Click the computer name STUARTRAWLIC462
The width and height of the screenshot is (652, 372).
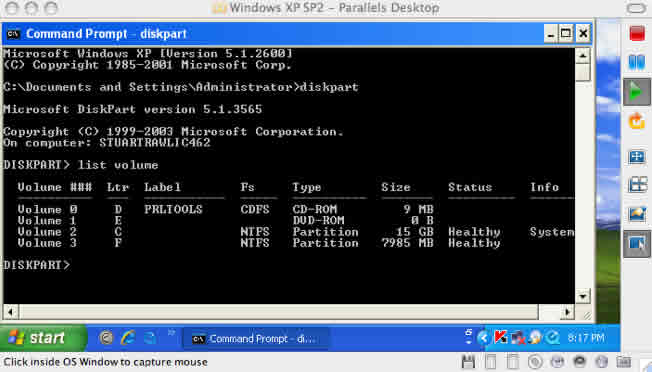(x=155, y=143)
